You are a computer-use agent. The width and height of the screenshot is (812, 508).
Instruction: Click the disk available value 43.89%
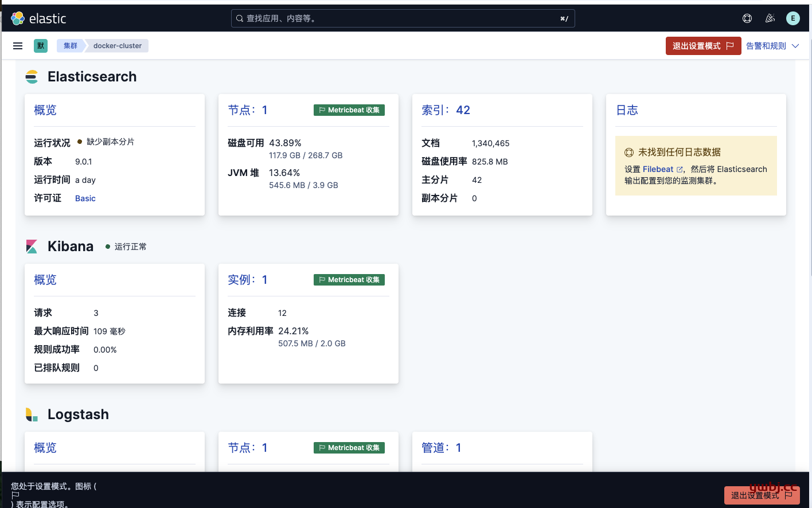tap(285, 143)
